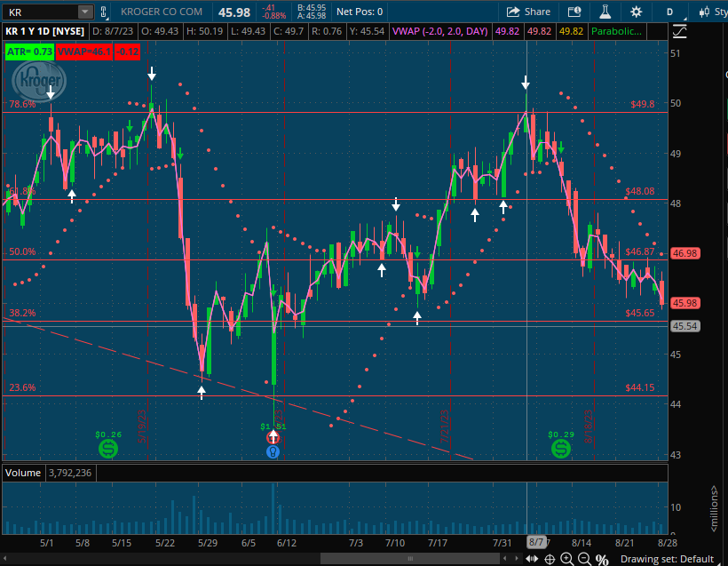Toggle the time axis expansion icon
The image size is (728, 566).
(x=532, y=559)
